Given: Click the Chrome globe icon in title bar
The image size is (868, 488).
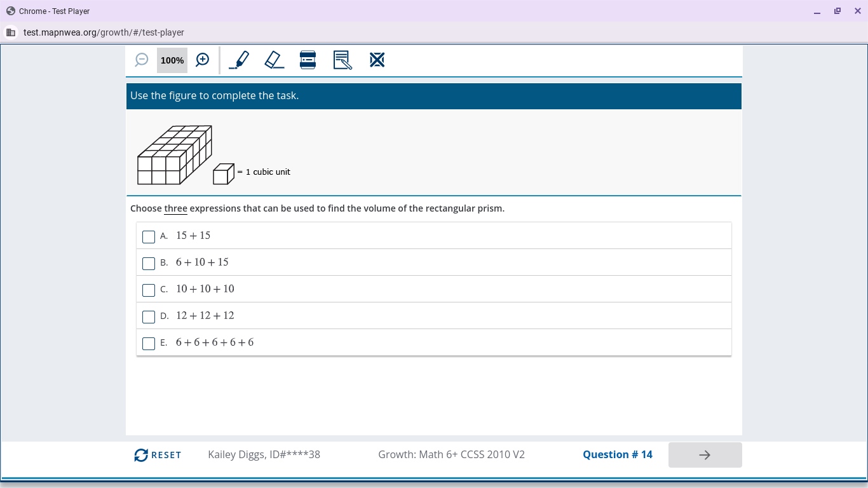Looking at the screenshot, I should (x=10, y=11).
